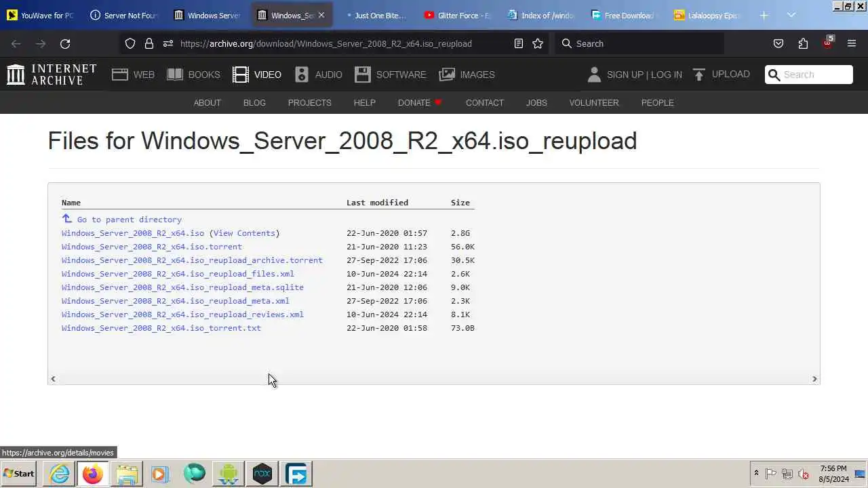Toggle reader view icon in address bar

519,43
